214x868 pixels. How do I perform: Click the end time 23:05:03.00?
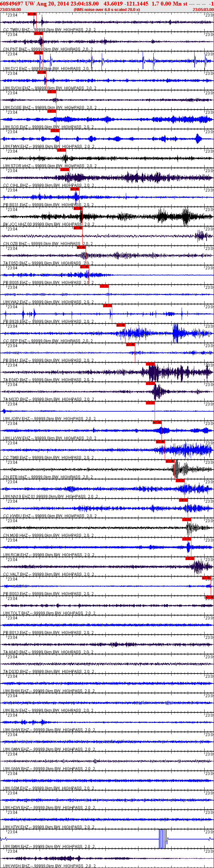tap(203, 10)
